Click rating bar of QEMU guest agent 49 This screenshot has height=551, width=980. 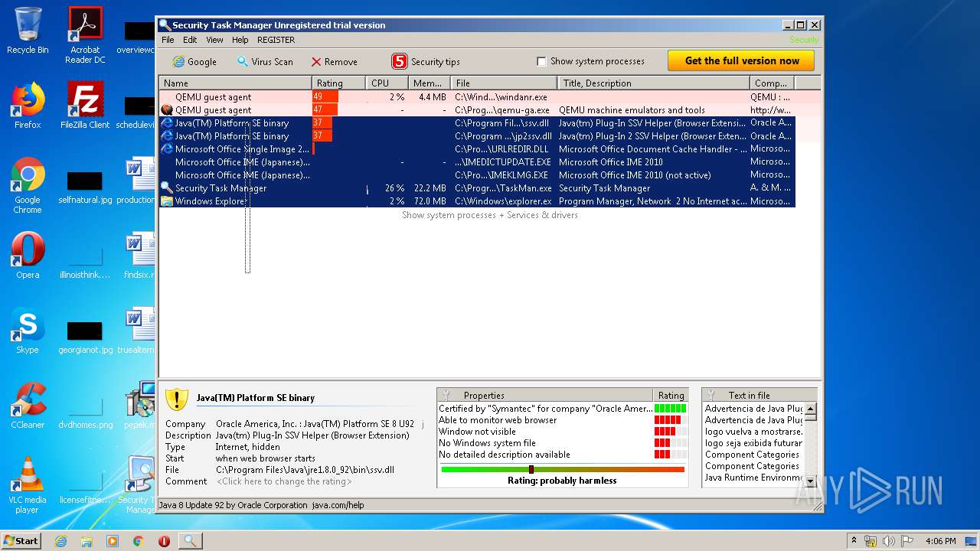click(x=326, y=97)
